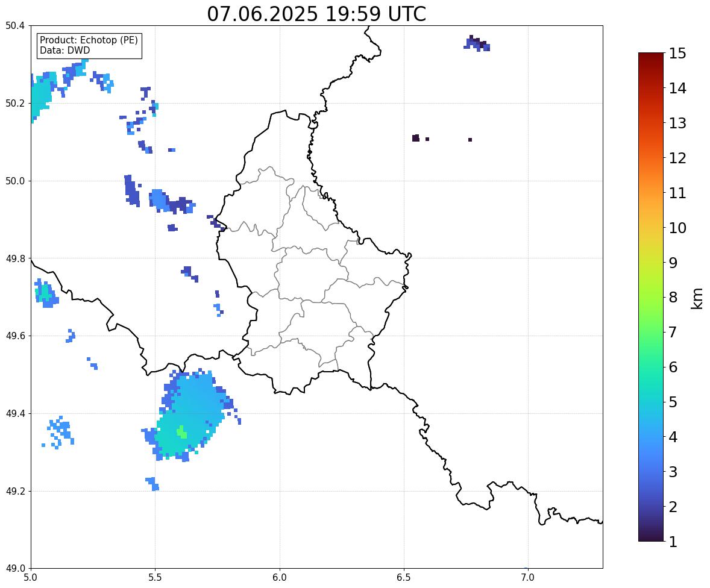Viewport: 710px width, 588px height.
Task: Click the Data: DWD label
Action: point(64,50)
